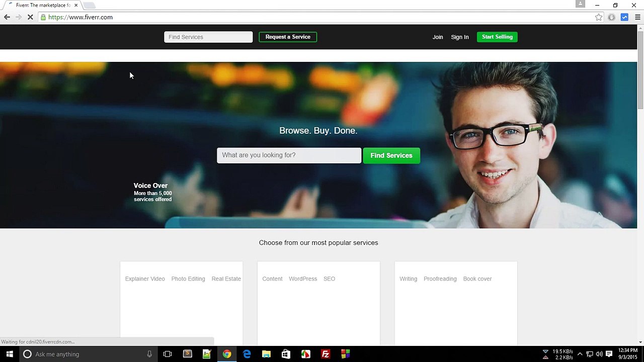This screenshot has height=362, width=644.
Task: Go back with the browser back arrow
Action: pos(7,17)
